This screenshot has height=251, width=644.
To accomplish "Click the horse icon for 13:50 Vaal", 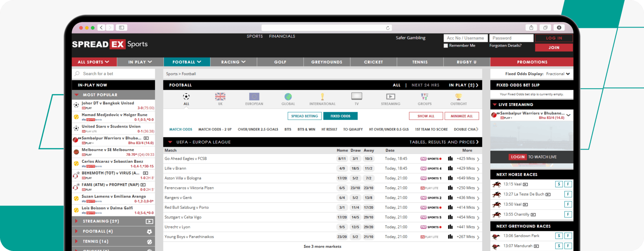I will pyautogui.click(x=496, y=205).
